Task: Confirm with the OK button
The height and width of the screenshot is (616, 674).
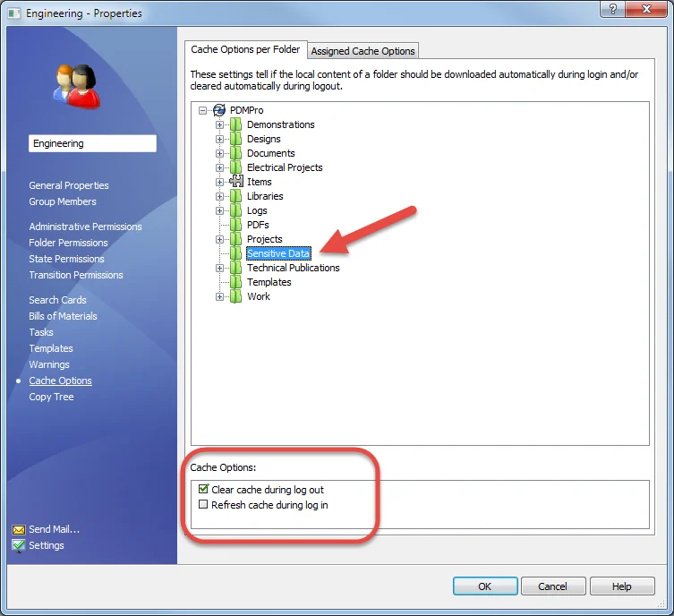Action: (x=485, y=586)
